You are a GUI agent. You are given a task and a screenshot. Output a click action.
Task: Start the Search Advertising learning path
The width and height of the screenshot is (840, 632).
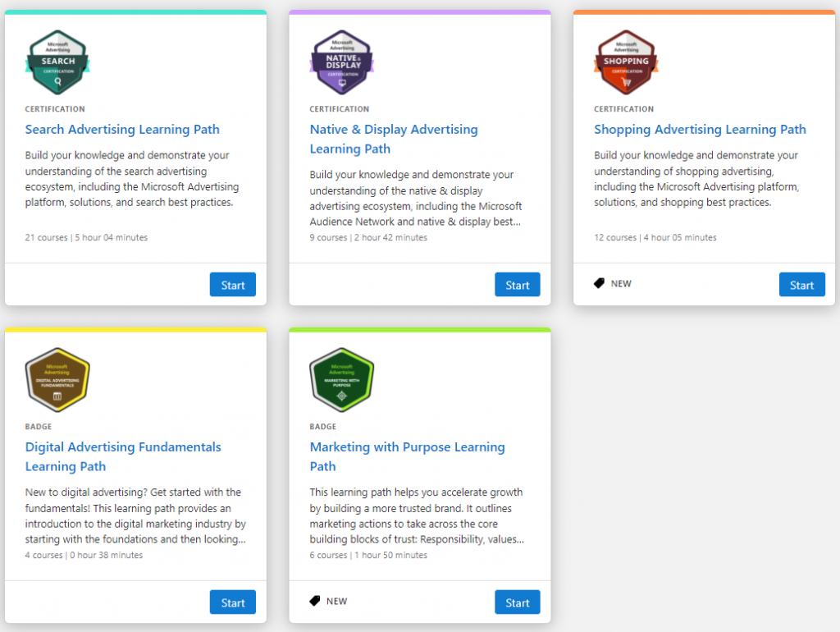(x=233, y=285)
